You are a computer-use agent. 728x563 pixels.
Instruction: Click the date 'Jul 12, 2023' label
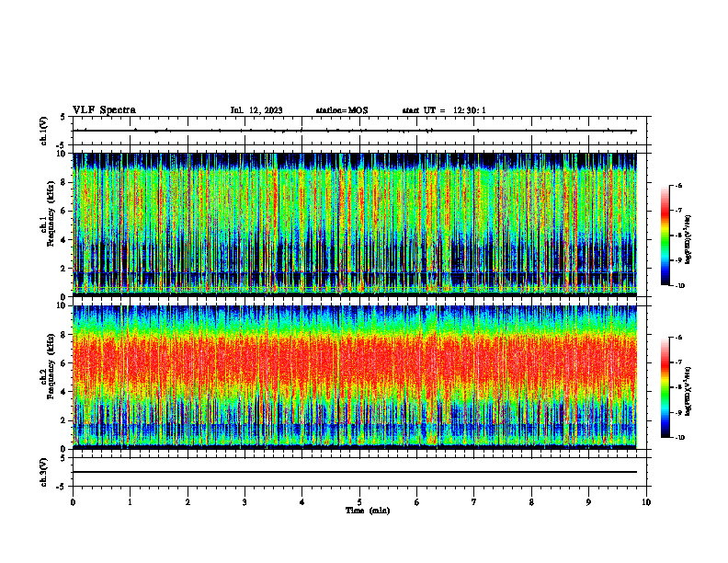pyautogui.click(x=256, y=110)
